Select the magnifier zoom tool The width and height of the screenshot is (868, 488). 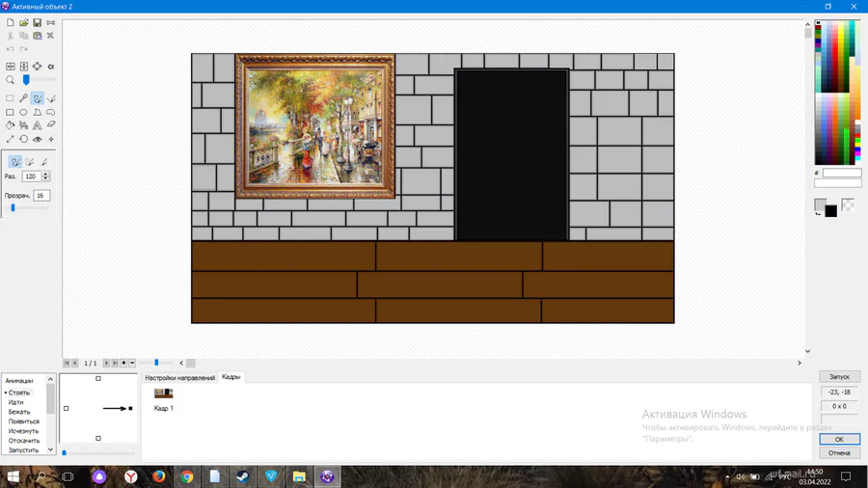pos(10,80)
